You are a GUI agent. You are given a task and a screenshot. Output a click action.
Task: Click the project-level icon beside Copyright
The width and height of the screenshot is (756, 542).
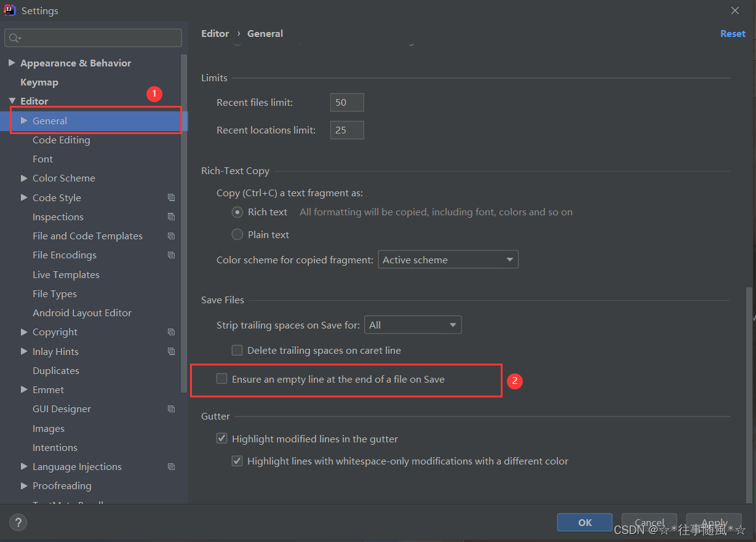[171, 332]
